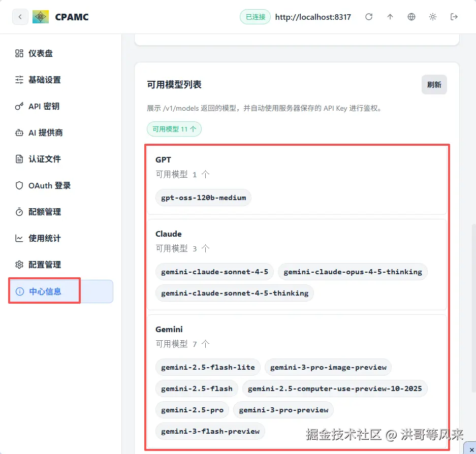The height and width of the screenshot is (454, 476).
Task: Open the 仪表盘 dashboard icon
Action: (x=19, y=53)
